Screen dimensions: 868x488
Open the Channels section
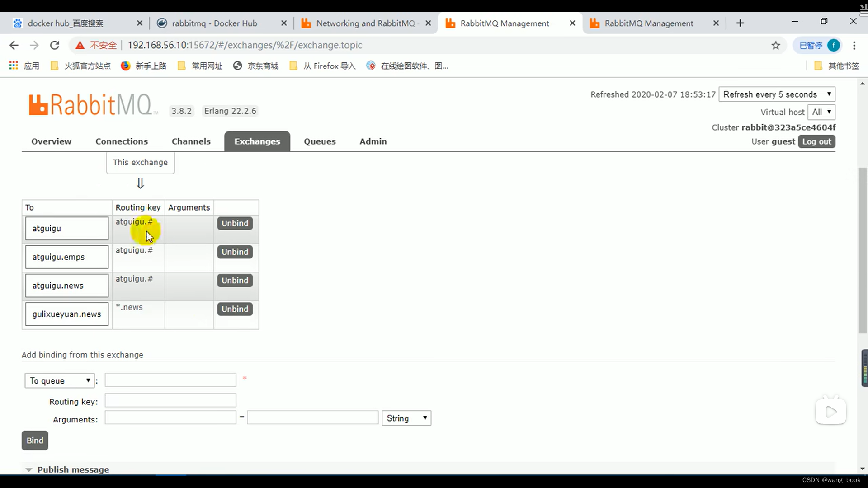click(191, 141)
